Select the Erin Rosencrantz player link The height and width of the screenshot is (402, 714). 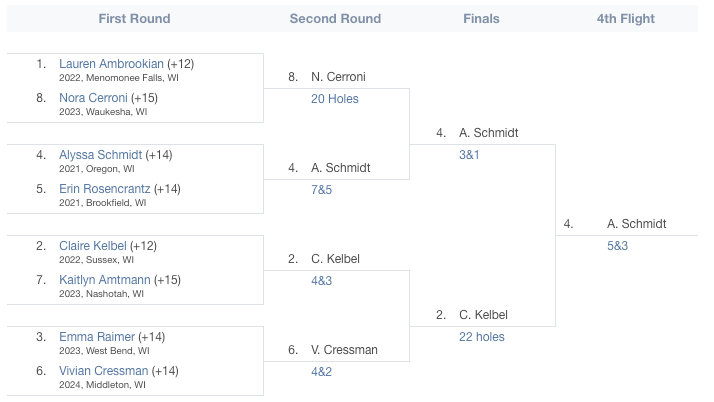coord(105,189)
